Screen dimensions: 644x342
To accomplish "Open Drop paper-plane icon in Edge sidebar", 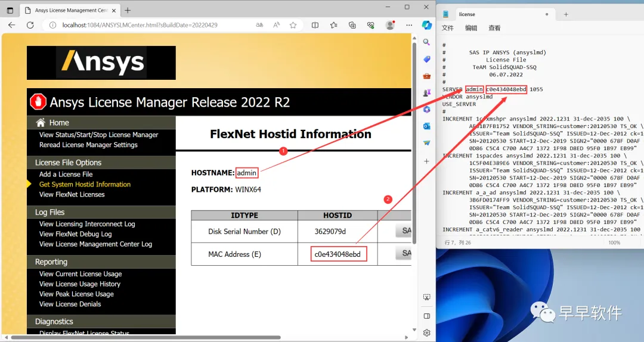I will click(427, 143).
